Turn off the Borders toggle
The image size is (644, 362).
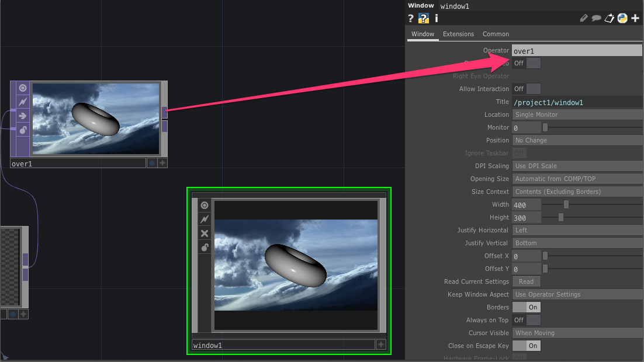tap(527, 307)
